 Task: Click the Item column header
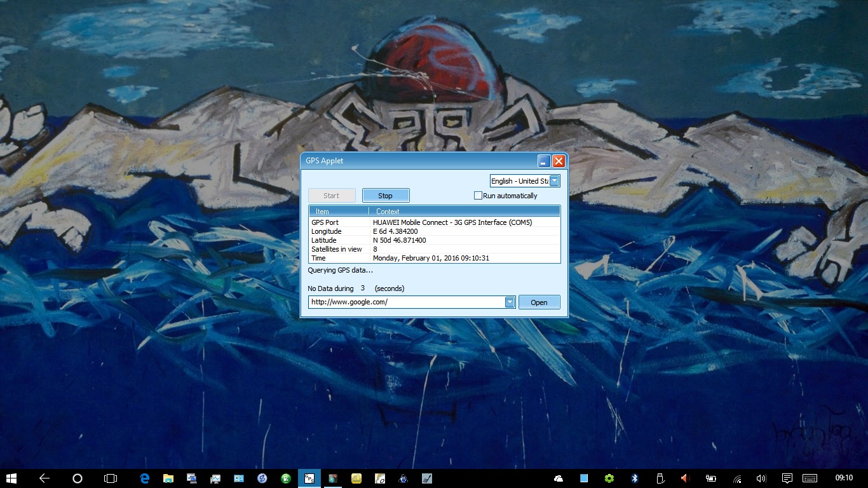(338, 212)
